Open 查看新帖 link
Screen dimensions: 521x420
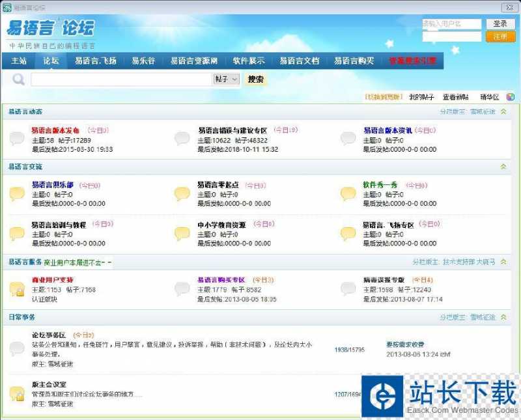[x=455, y=97]
